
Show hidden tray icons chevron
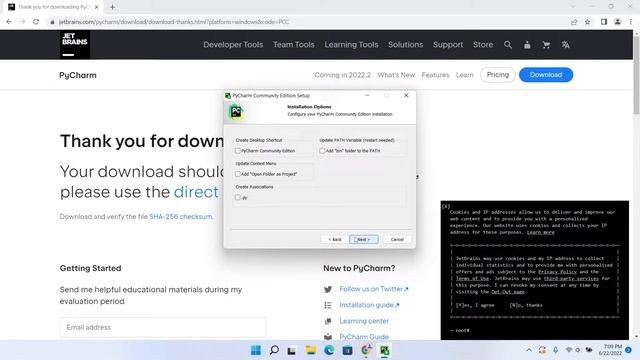click(529, 350)
